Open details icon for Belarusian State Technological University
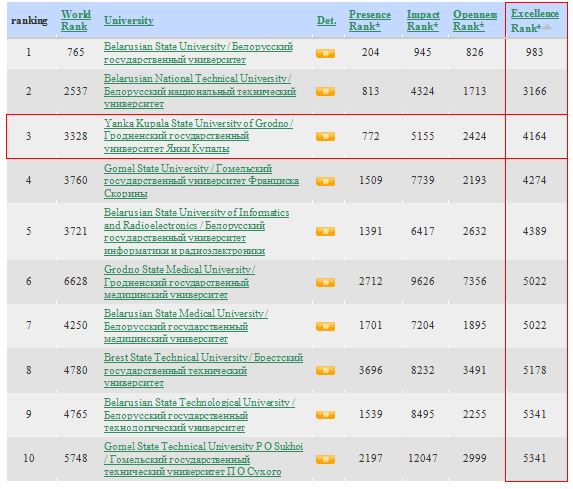The height and width of the screenshot is (489, 573). [x=325, y=414]
